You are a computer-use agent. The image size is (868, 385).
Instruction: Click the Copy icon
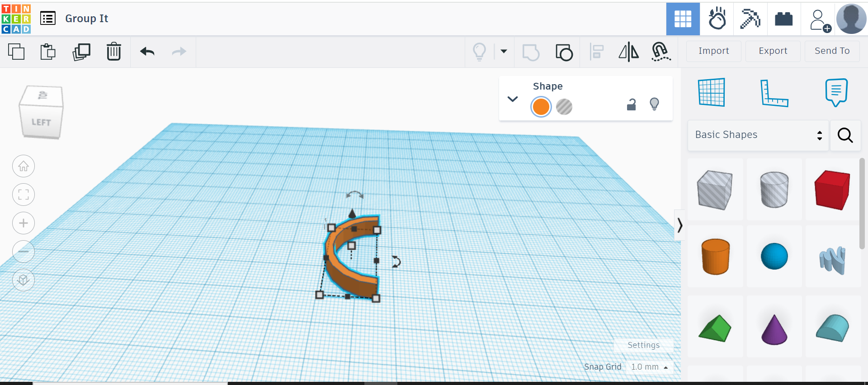coord(16,52)
